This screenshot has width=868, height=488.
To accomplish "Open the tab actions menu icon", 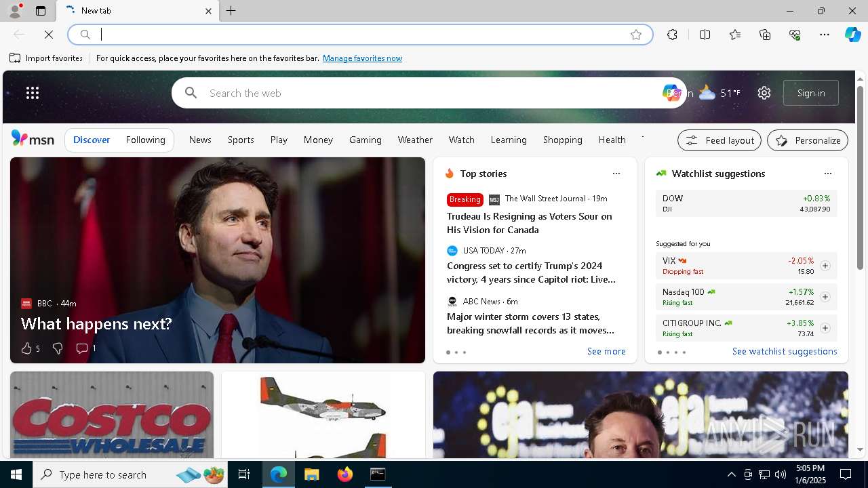I will point(41,11).
